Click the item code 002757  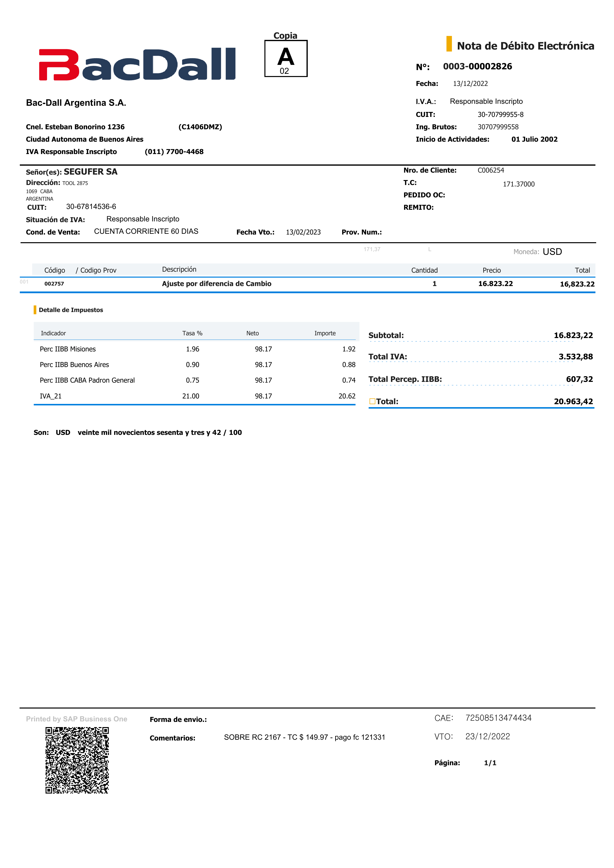54,284
